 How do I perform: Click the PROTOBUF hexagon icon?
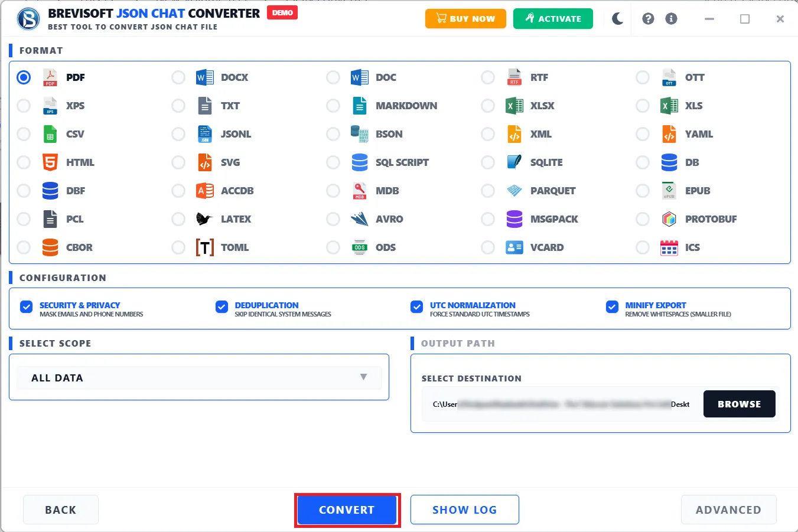point(669,219)
